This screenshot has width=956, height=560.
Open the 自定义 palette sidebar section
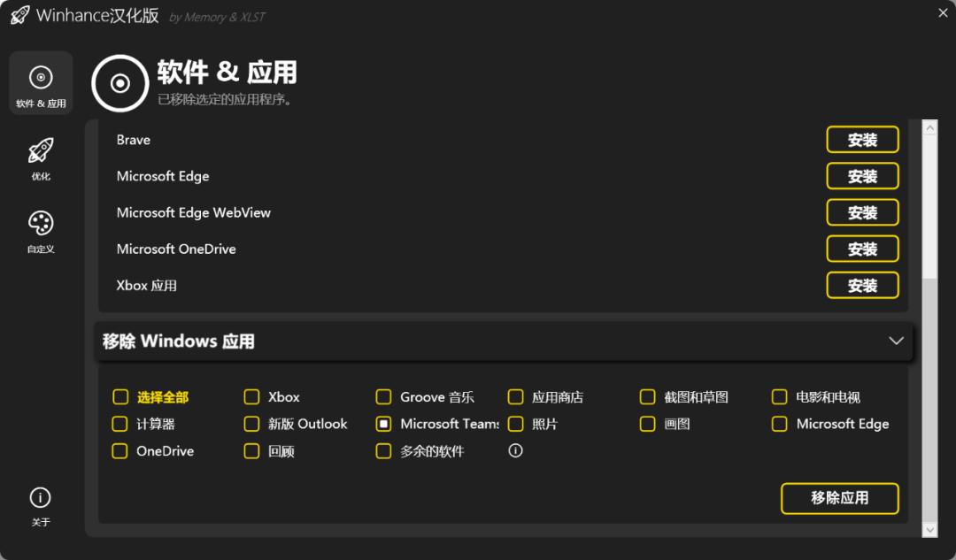click(41, 232)
